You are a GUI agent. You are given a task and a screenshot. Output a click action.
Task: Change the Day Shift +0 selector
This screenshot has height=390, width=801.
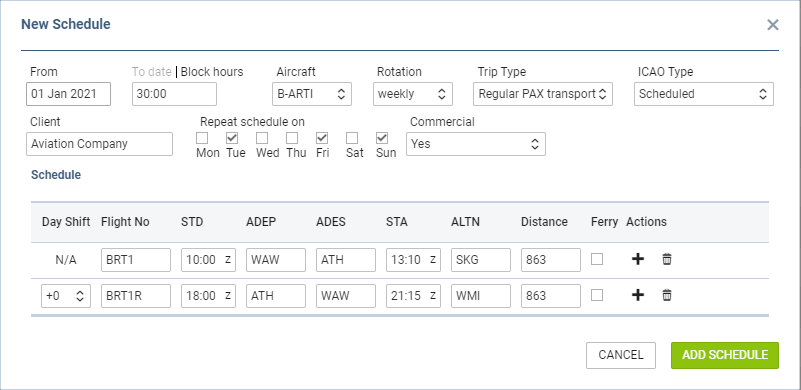tap(66, 295)
